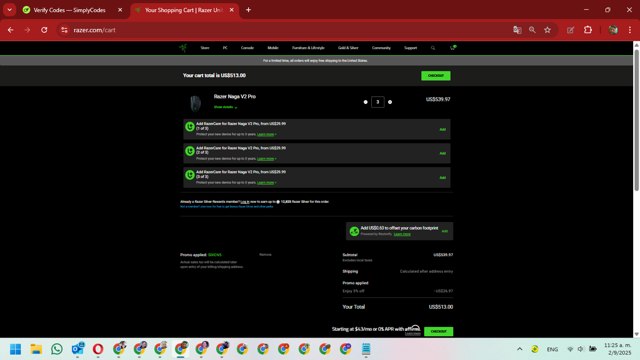640x360 pixels.
Task: Click the edit pencil extension icon
Action: tap(571, 30)
